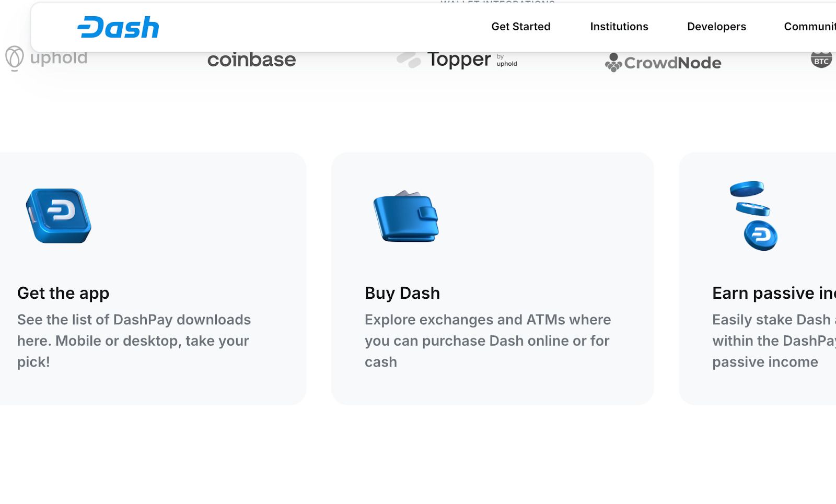The image size is (836, 504).
Task: Click the exchanges and ATMs description text
Action: click(487, 341)
